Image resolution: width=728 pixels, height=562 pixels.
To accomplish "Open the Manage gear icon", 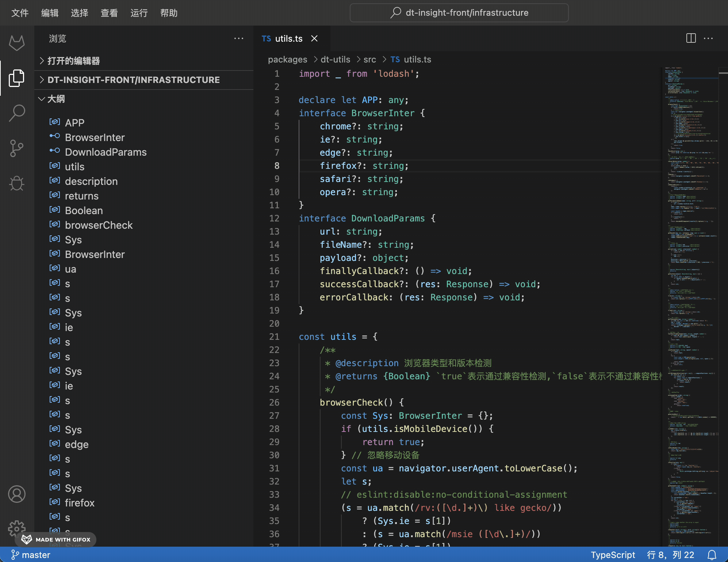I will [x=17, y=528].
